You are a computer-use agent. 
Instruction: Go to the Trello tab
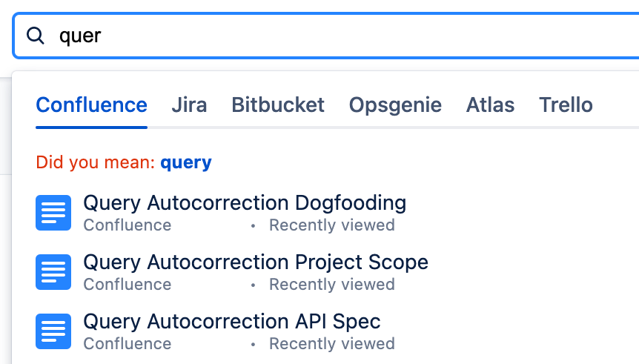click(x=566, y=105)
